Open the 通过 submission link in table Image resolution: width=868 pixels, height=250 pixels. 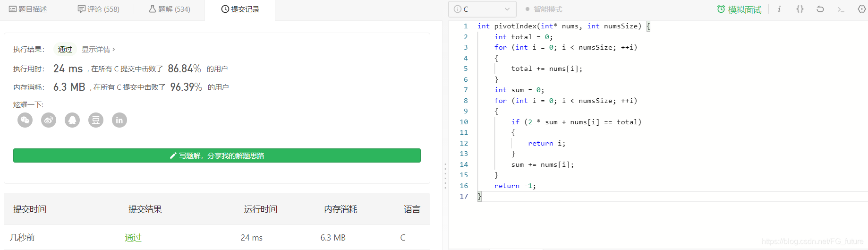(x=133, y=237)
